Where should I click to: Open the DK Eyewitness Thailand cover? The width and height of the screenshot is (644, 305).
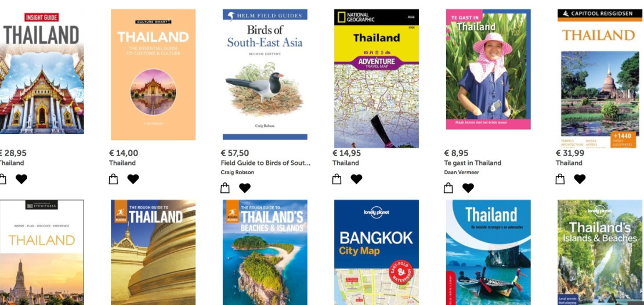tap(41, 252)
